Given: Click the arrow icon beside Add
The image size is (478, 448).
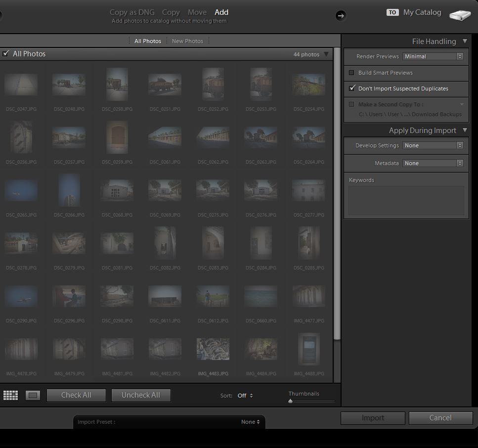Looking at the screenshot, I should 341,16.
